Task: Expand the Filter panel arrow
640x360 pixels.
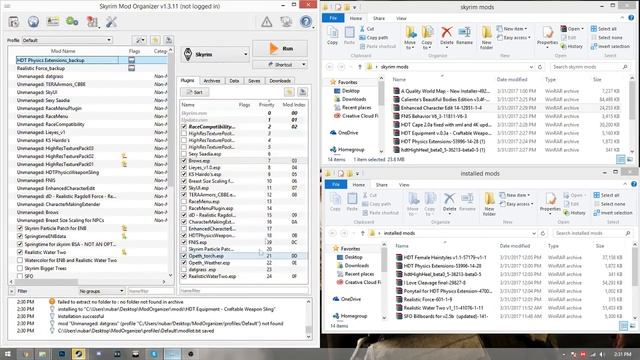Action: pos(11,291)
